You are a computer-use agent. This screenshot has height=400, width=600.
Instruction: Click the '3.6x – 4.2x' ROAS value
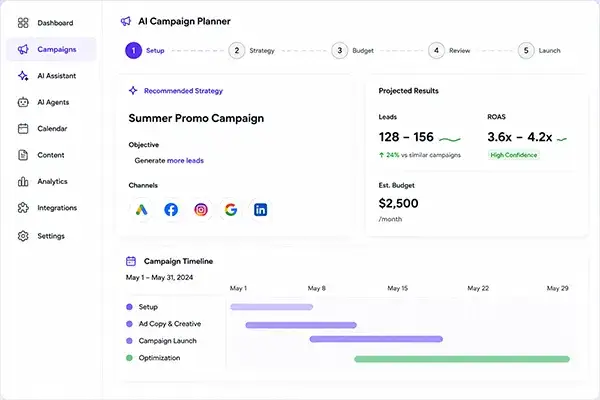pos(520,137)
